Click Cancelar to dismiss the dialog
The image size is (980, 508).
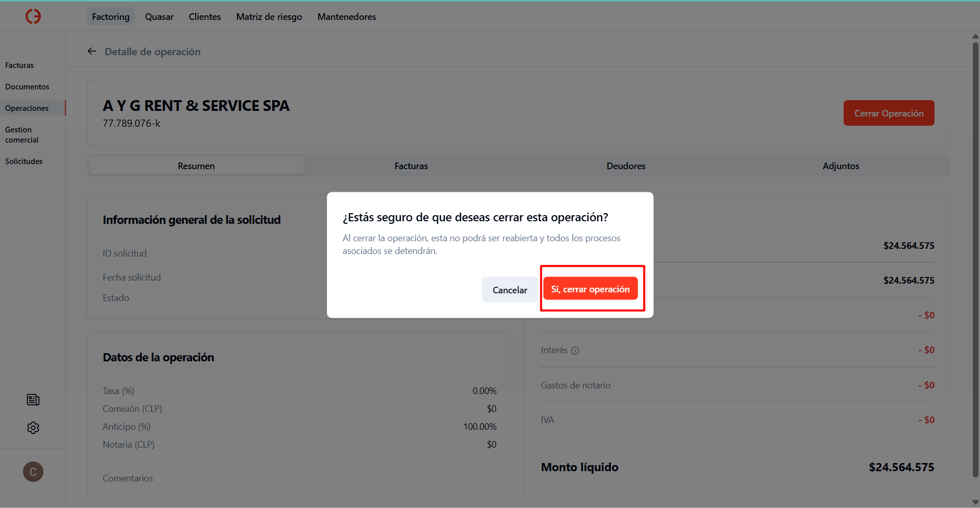pyautogui.click(x=509, y=289)
